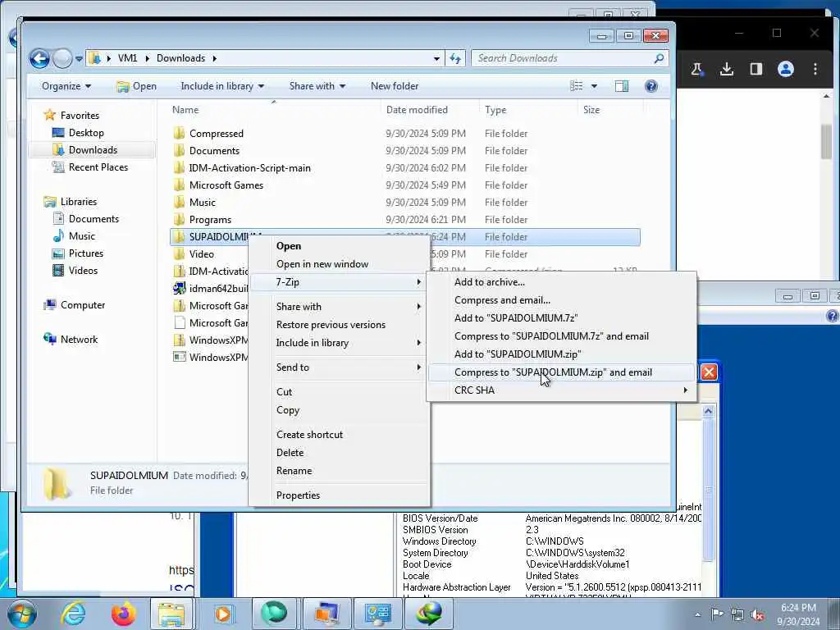Toggle Chrome side panel icon
Screen dimensions: 840x630
[756, 69]
